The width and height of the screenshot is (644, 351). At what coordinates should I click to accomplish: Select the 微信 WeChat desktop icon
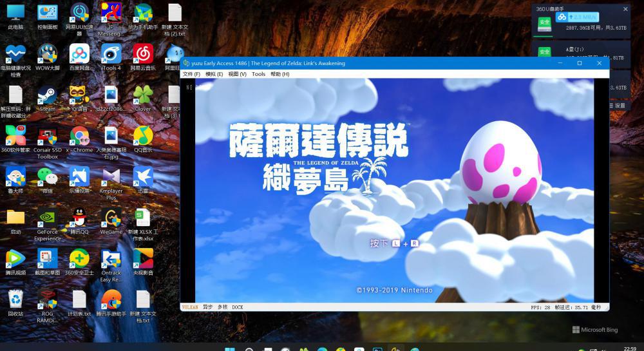(x=48, y=180)
